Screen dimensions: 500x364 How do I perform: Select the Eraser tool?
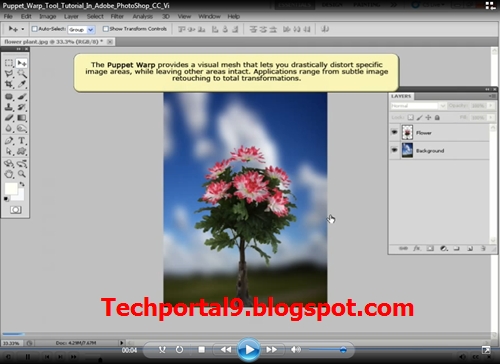click(x=9, y=118)
